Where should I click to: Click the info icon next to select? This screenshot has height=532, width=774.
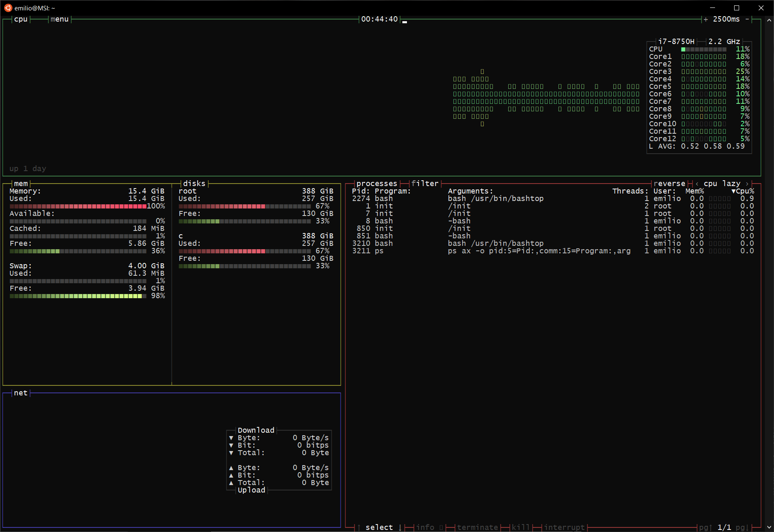(x=425, y=527)
